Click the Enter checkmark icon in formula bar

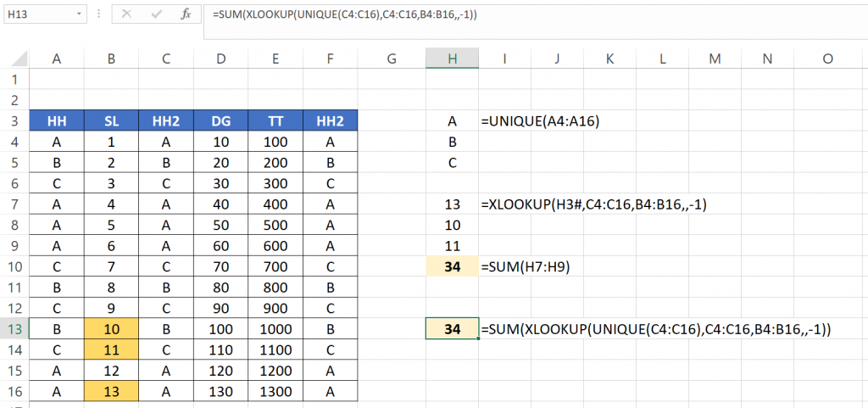point(156,15)
